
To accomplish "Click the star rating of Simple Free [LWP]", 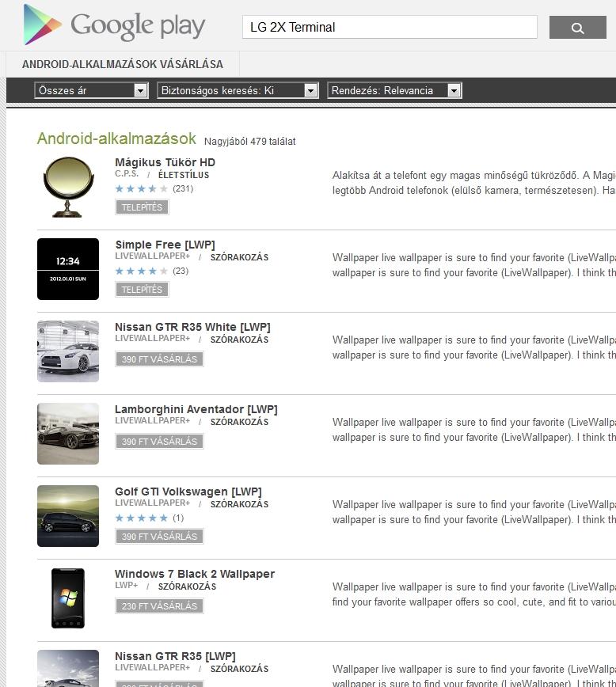I will [x=141, y=271].
